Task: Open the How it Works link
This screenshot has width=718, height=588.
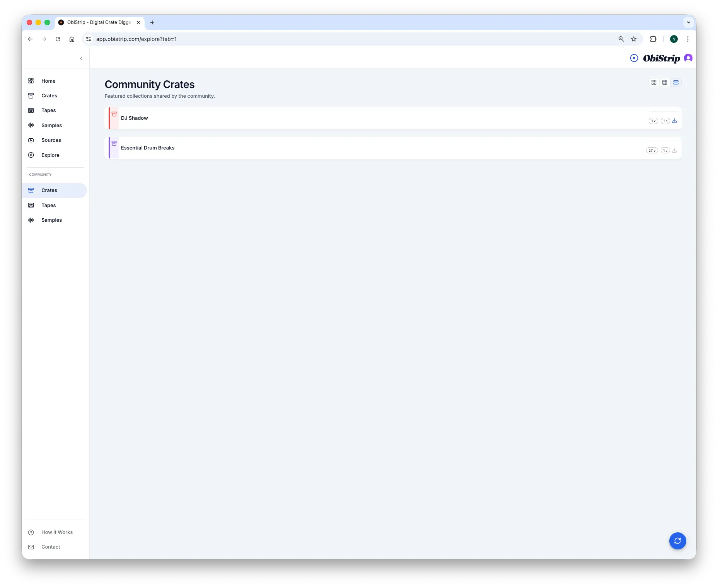Action: click(57, 532)
